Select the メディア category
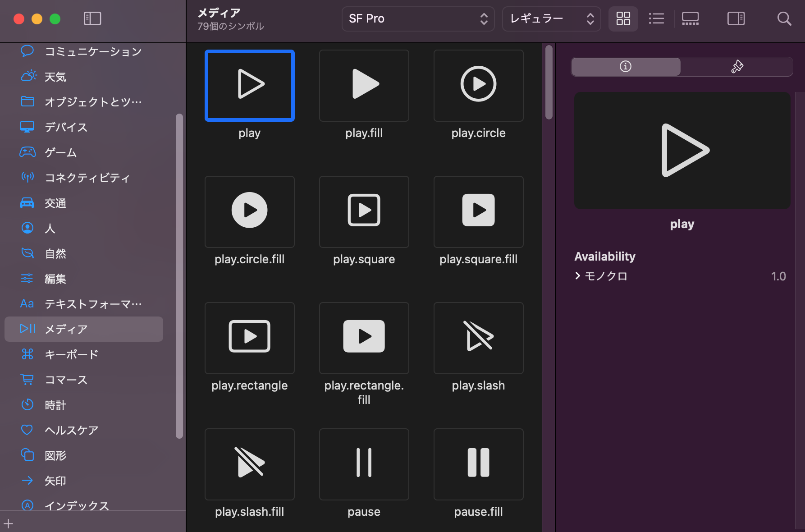The width and height of the screenshot is (805, 532). click(84, 329)
